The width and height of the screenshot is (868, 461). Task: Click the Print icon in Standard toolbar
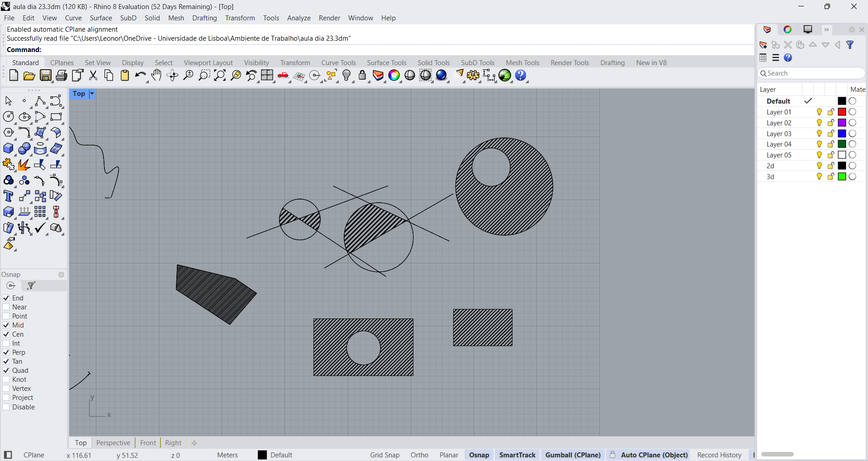tap(62, 76)
